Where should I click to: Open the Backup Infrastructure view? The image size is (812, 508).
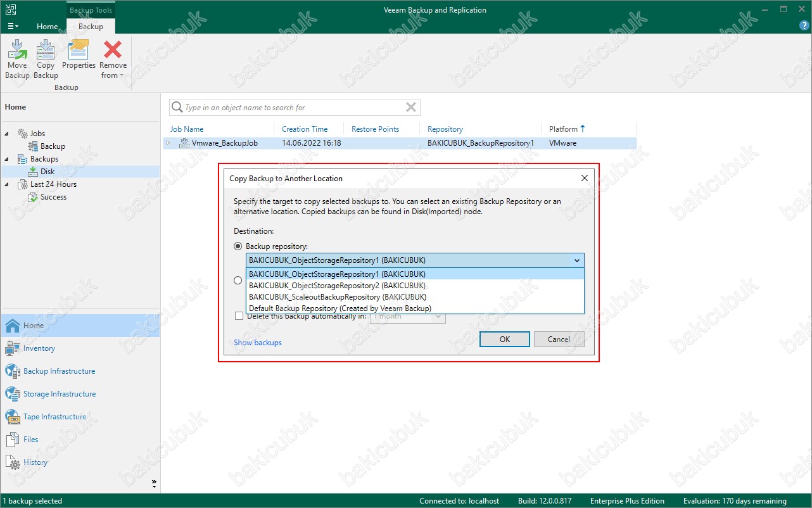click(80, 371)
